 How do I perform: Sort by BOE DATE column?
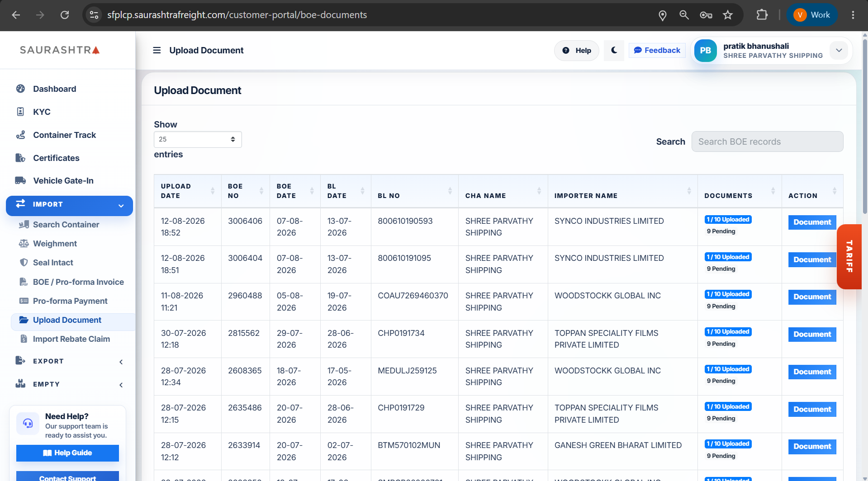pos(295,191)
